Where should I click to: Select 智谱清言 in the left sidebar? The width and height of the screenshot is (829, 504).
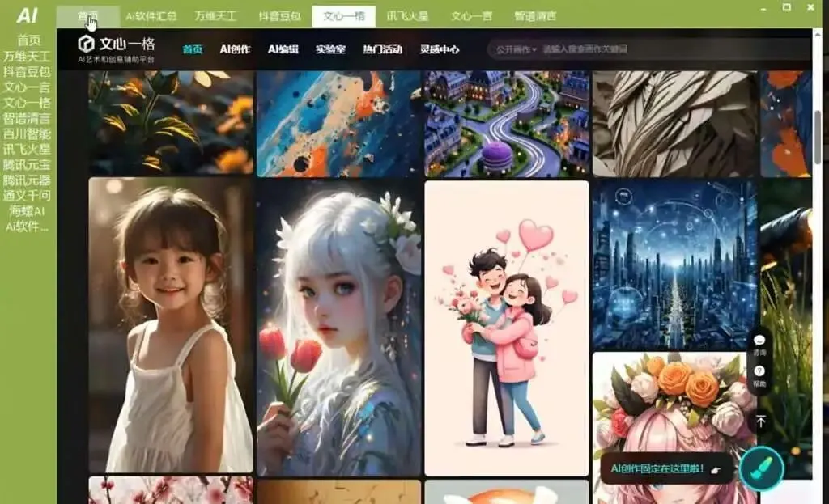pyautogui.click(x=27, y=118)
